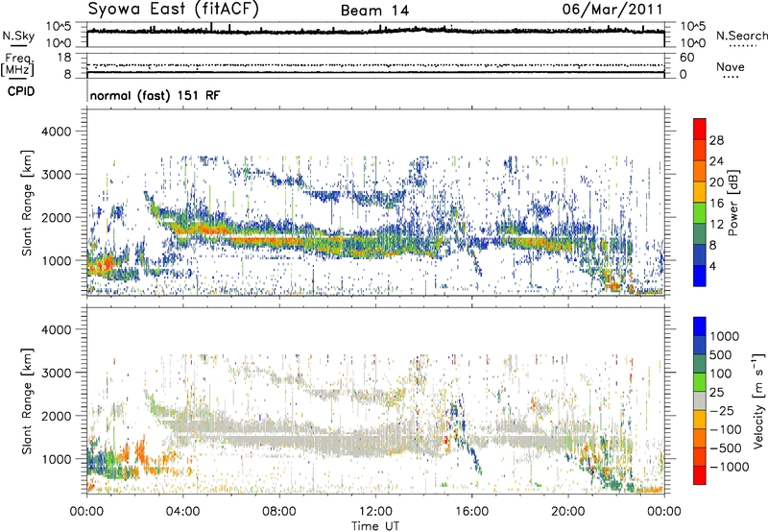Click the 'Power [dB]' colorbar label
This screenshot has height=532, width=768.
point(732,203)
